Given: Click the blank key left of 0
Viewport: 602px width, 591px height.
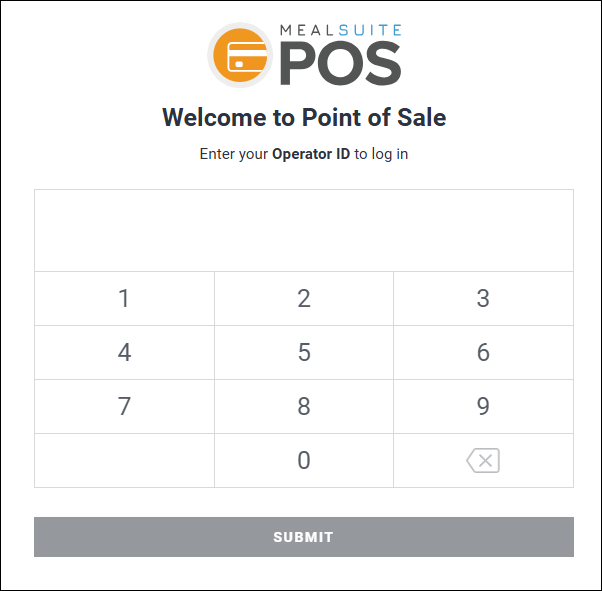Looking at the screenshot, I should (124, 460).
